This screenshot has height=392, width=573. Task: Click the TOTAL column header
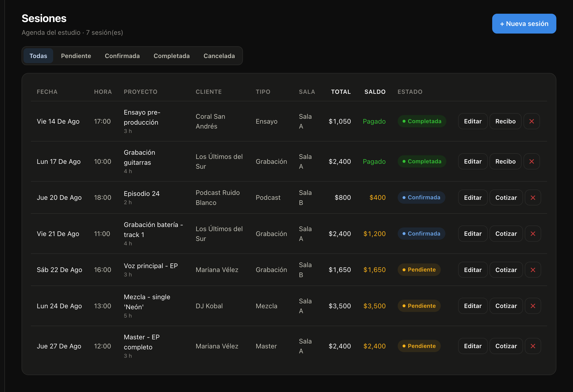coord(341,92)
